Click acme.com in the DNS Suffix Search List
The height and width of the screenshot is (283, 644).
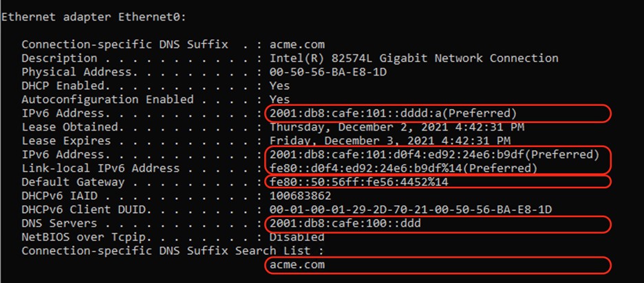297,264
